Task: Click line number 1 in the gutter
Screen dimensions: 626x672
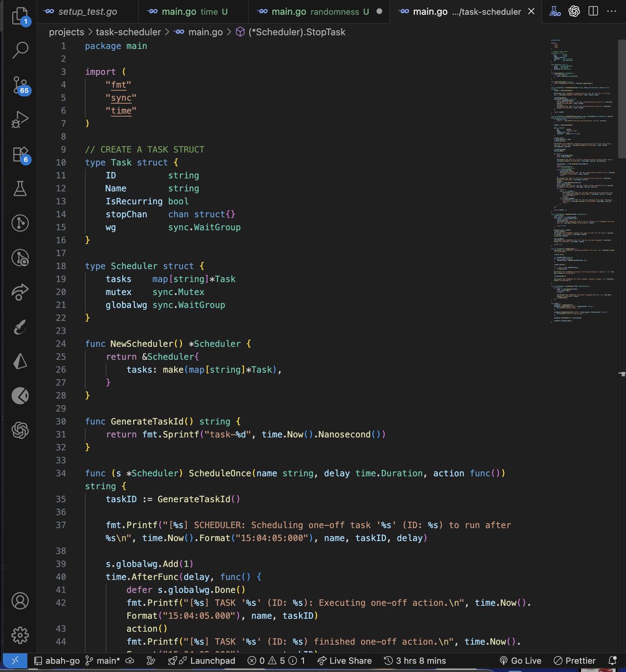Action: (x=63, y=46)
